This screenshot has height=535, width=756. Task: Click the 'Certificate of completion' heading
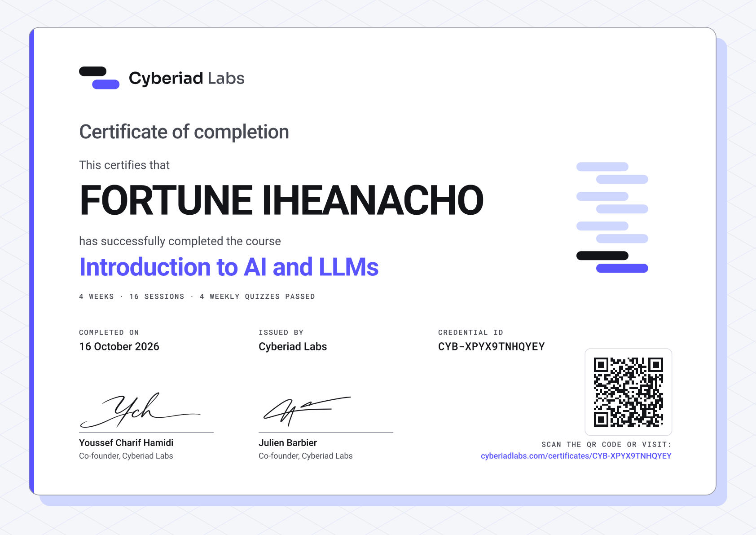tap(184, 132)
